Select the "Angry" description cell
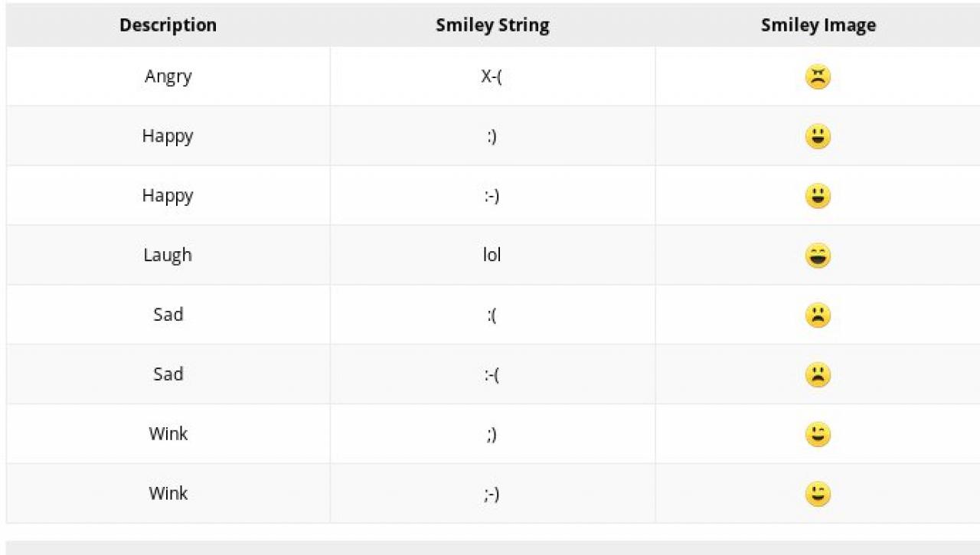The width and height of the screenshot is (980, 555). coord(168,77)
